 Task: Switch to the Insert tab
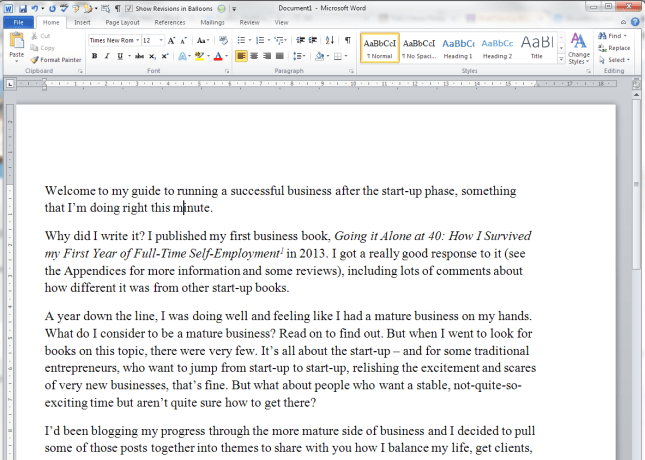point(82,22)
